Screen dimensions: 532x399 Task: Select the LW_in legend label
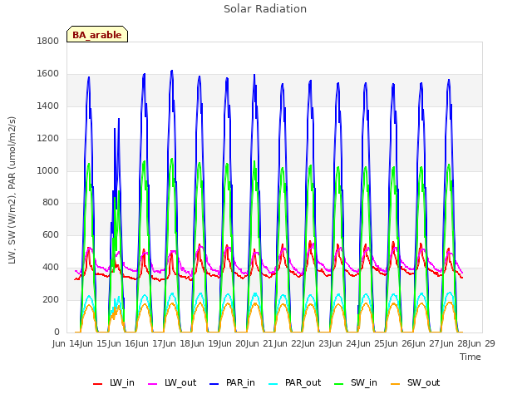tap(122, 383)
